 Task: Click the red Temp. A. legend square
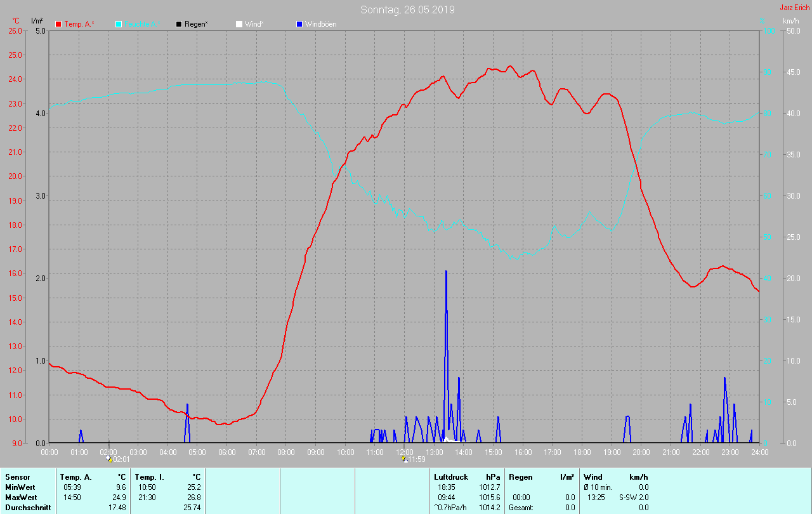[58, 24]
